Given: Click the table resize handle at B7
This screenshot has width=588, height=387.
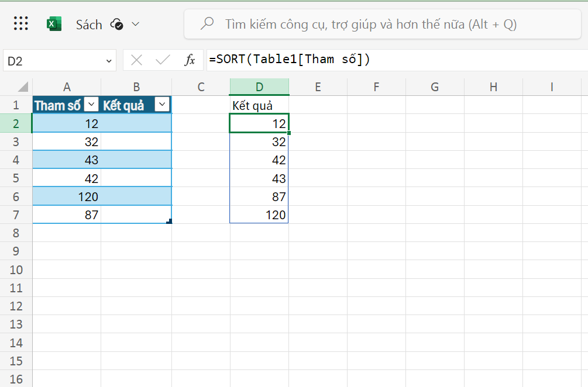Looking at the screenshot, I should coord(170,222).
